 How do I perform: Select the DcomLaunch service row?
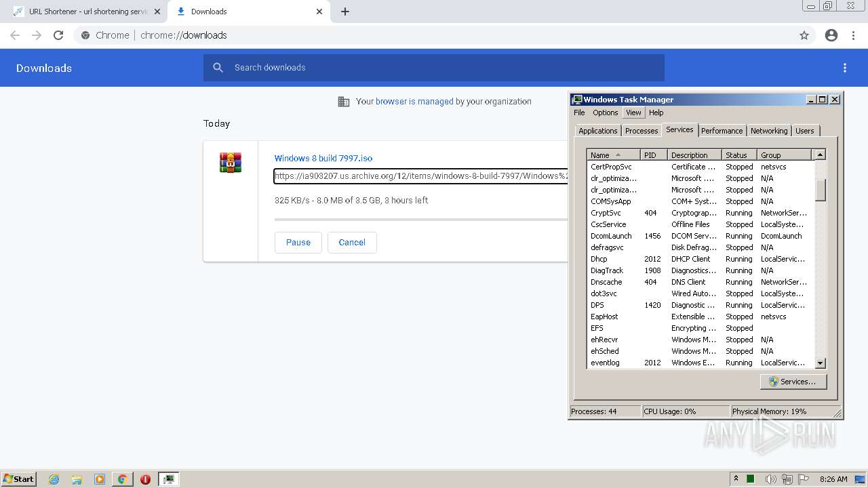click(701, 236)
